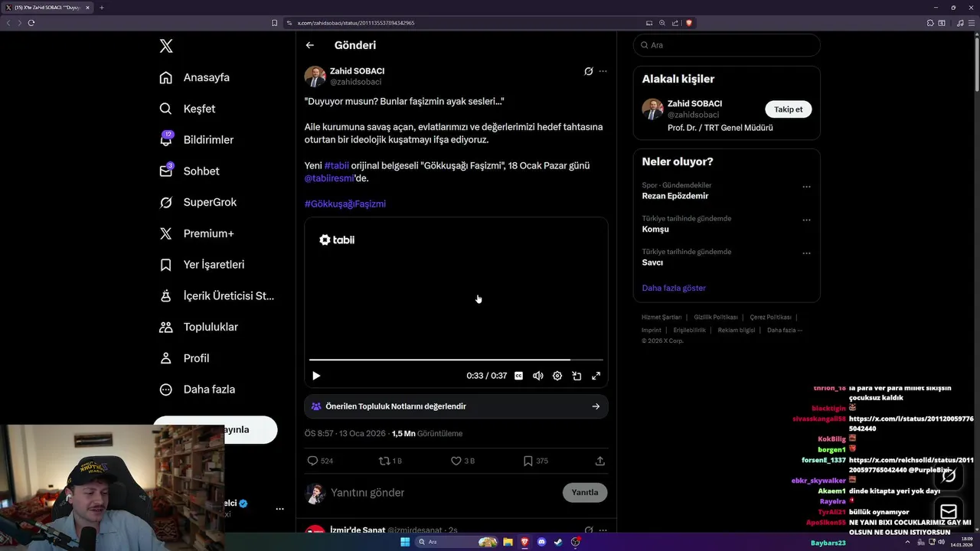Click the share icon on the post

coord(600,461)
